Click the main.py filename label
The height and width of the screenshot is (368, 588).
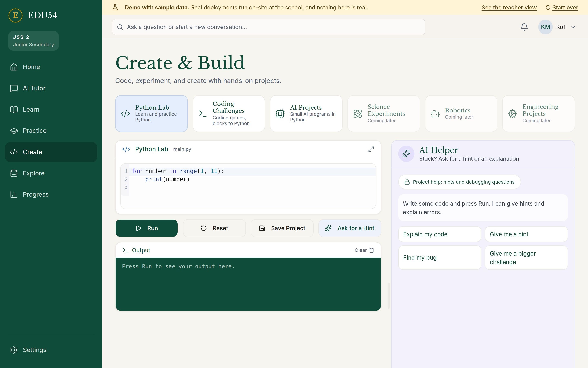(182, 149)
